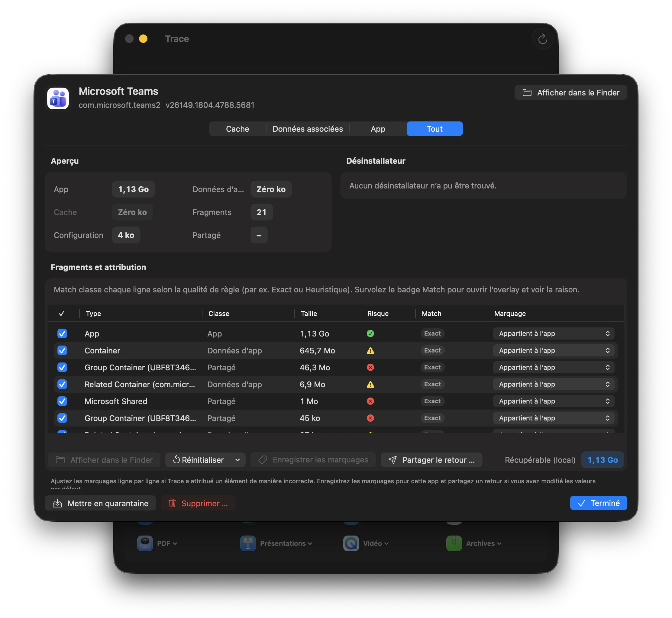Click the bundle ID com.microsoft.teams2
The image size is (672, 618).
pyautogui.click(x=119, y=105)
